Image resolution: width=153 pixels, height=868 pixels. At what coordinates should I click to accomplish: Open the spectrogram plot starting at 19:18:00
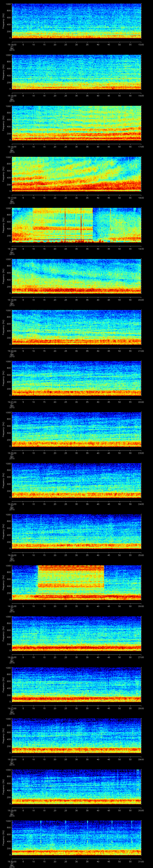click(76, 225)
